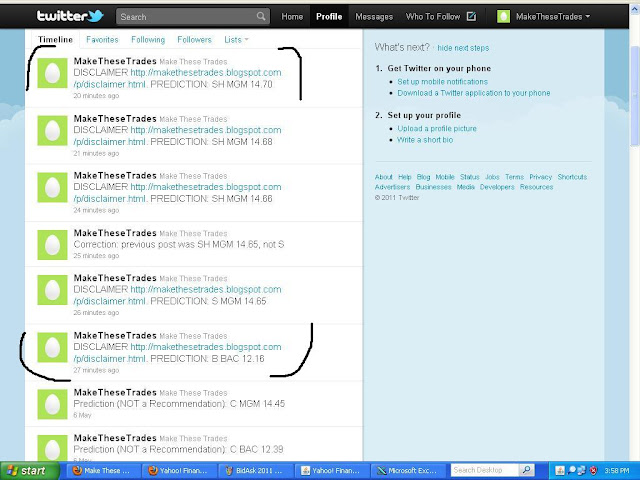Open the Media footer link
640x480 pixels.
tap(465, 187)
